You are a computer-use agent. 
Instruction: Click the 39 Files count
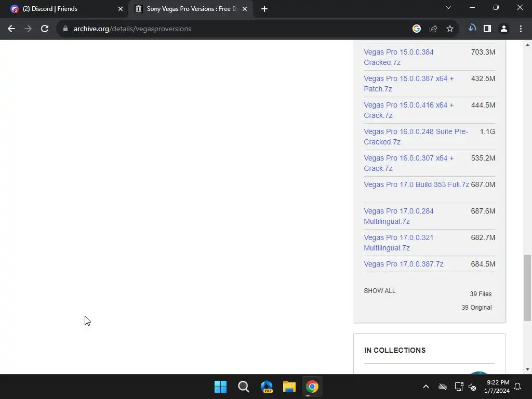[x=481, y=294]
